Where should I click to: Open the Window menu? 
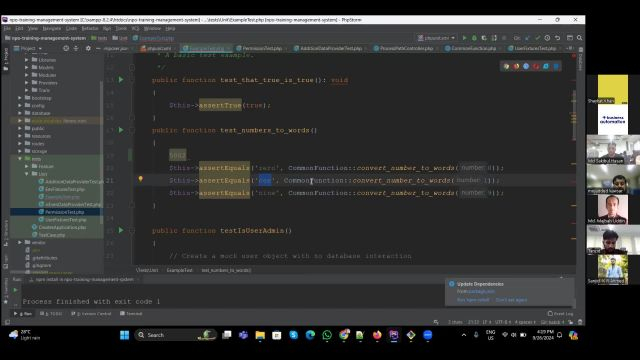[152, 29]
